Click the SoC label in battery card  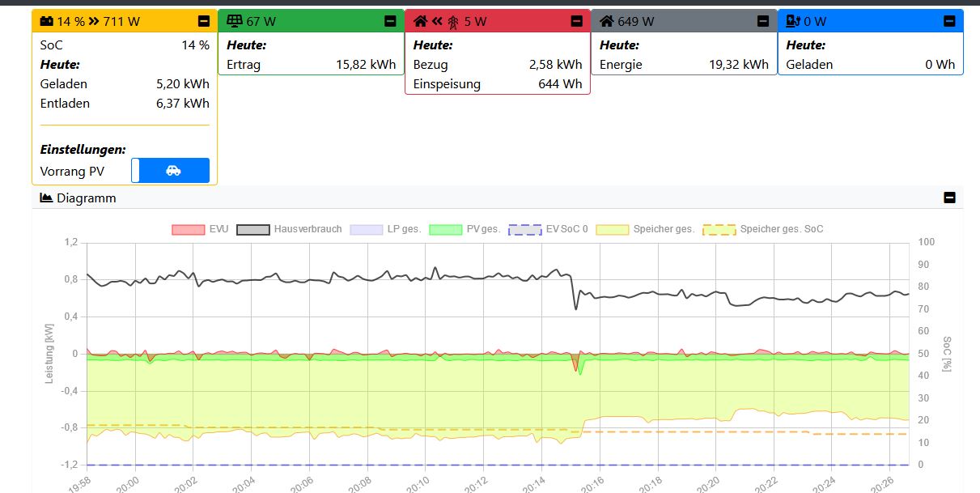point(51,45)
